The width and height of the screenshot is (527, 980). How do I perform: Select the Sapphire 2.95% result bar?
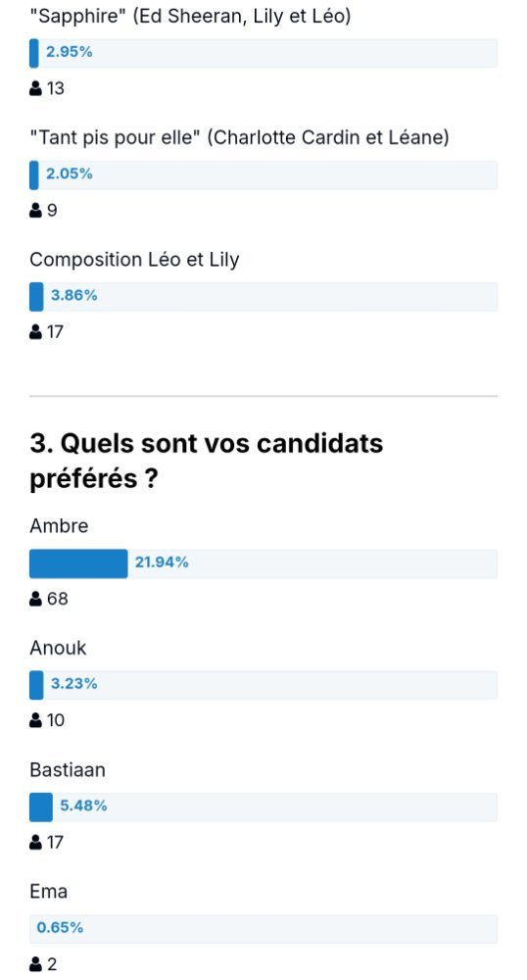point(263,53)
